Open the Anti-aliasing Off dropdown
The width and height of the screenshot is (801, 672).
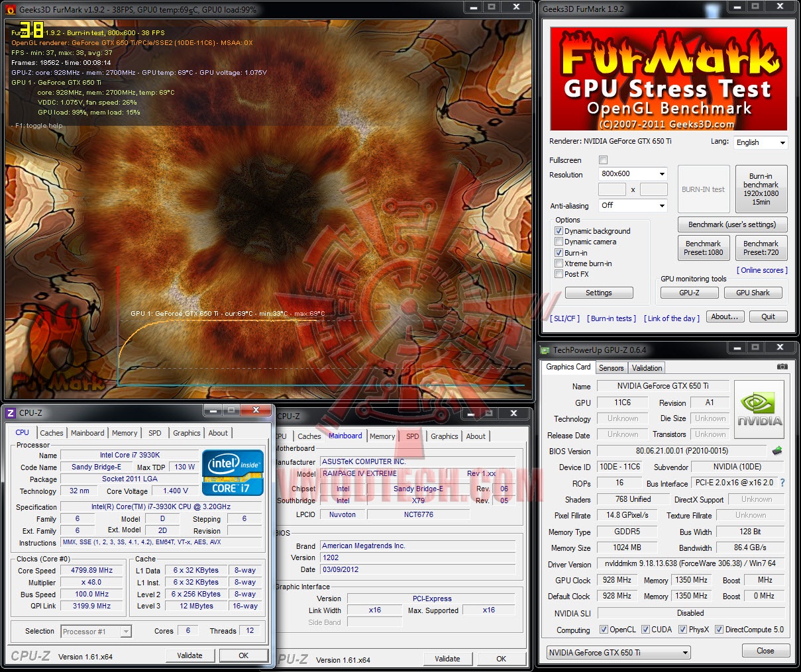pyautogui.click(x=633, y=205)
